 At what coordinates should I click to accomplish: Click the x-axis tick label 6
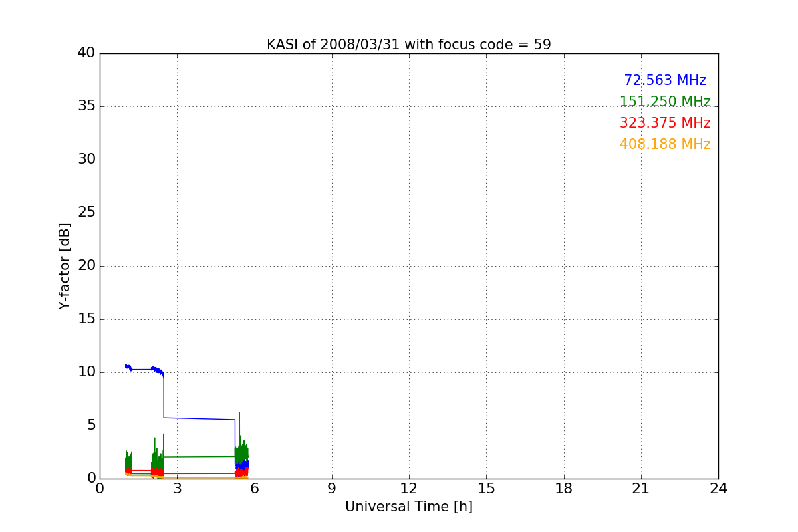point(254,489)
